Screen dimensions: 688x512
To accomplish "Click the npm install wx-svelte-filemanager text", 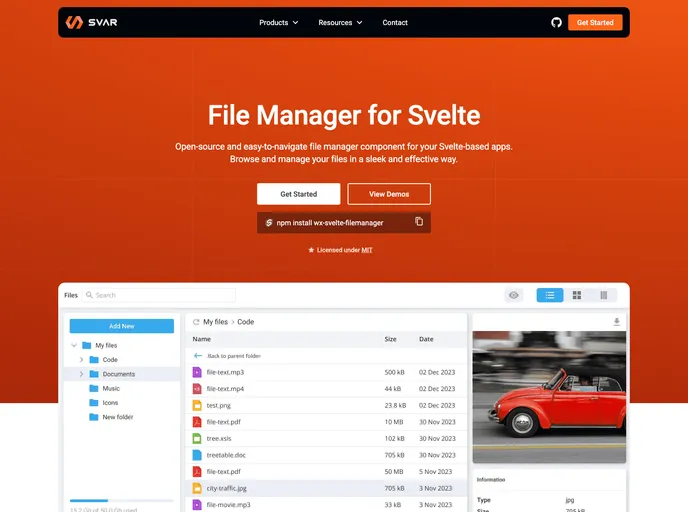I will click(x=330, y=223).
